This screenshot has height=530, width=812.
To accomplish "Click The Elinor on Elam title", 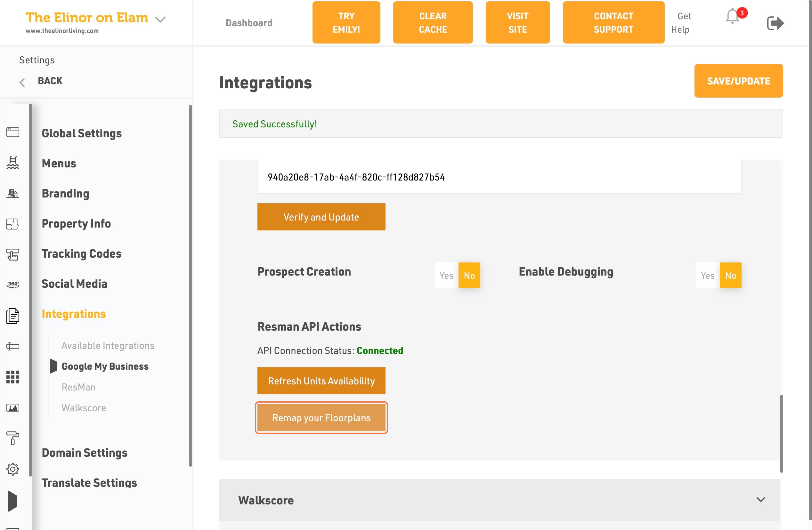I will pos(87,17).
